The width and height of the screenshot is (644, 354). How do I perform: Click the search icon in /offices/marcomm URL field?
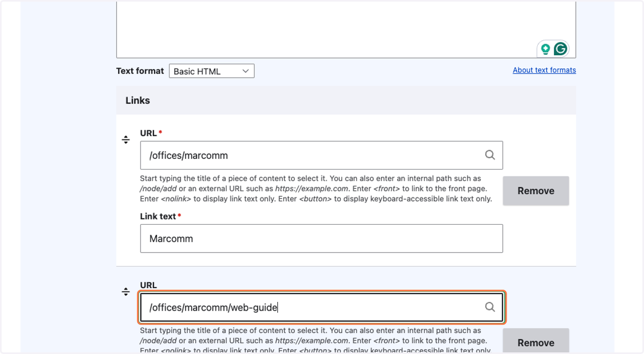[x=490, y=155]
